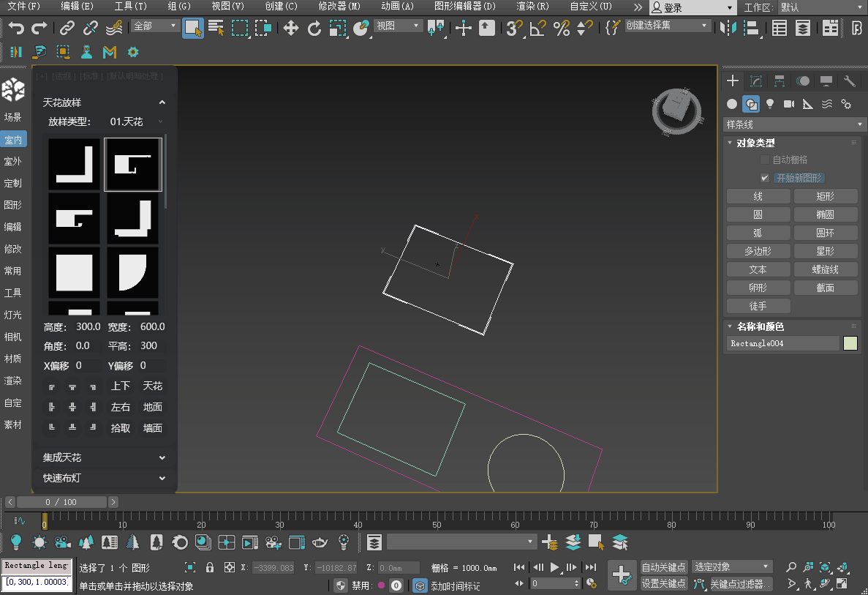Click the 线 line shape button
868x595 pixels.
pos(758,196)
